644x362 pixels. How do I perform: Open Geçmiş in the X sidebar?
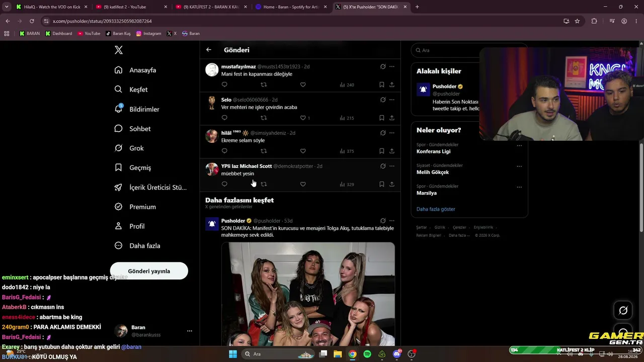[133, 167]
